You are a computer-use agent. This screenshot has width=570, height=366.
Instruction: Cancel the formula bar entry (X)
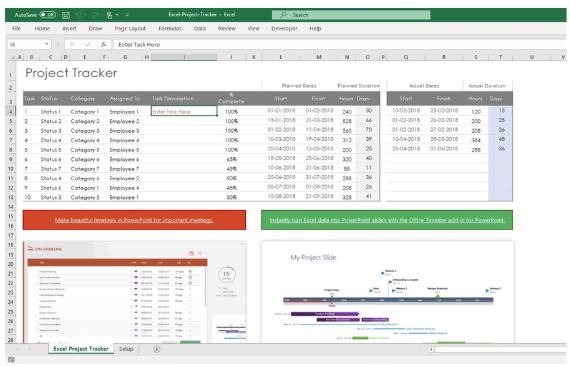72,44
